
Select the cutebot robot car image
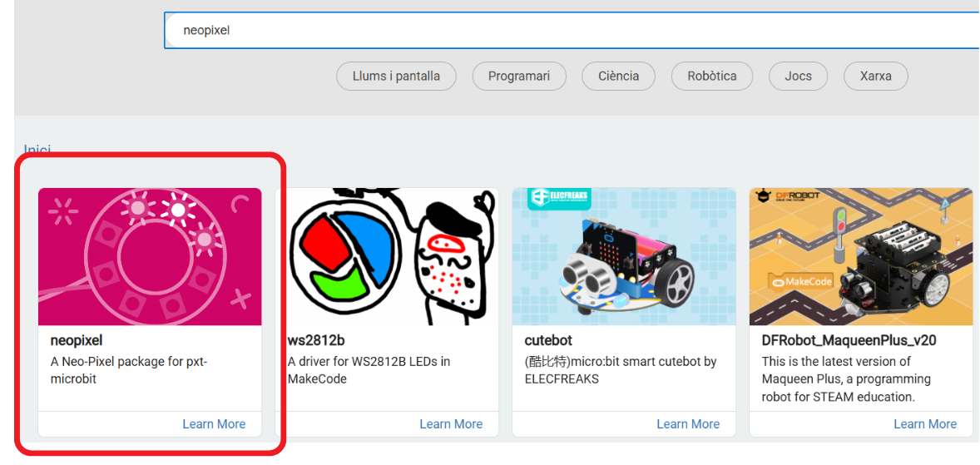pos(624,256)
